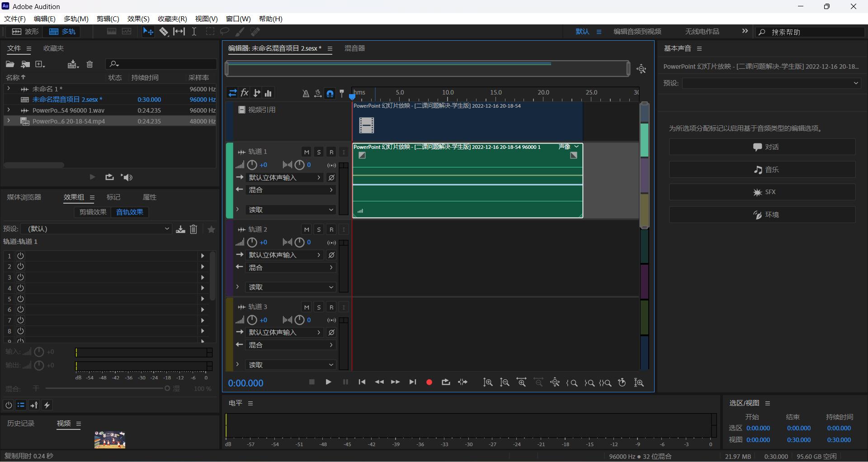
Task: Show the EQ bars icon in editor
Action: [x=269, y=93]
